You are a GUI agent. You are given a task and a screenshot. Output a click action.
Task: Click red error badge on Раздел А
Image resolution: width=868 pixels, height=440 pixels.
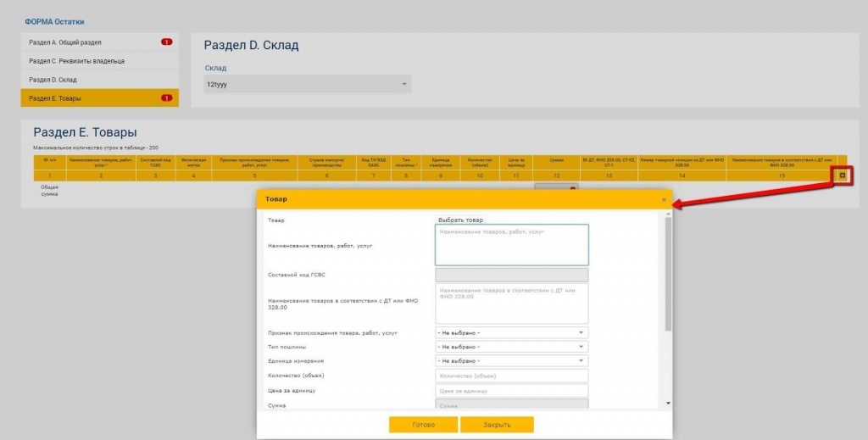[x=166, y=42]
